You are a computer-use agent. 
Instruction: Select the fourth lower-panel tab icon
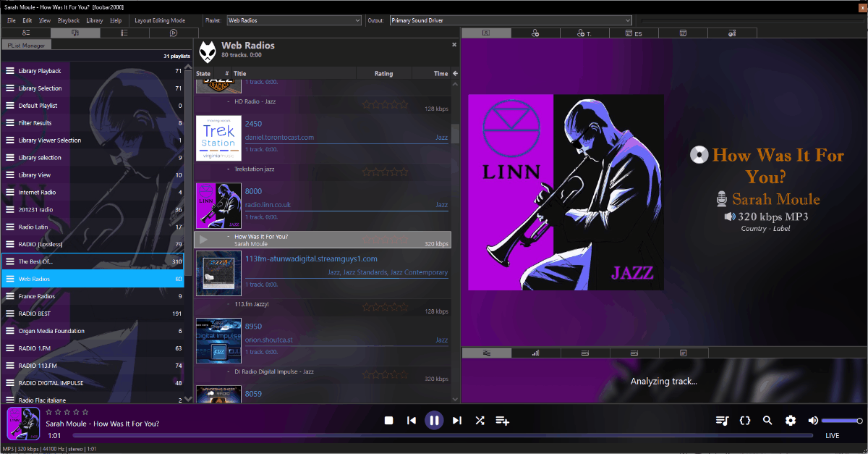pos(634,353)
